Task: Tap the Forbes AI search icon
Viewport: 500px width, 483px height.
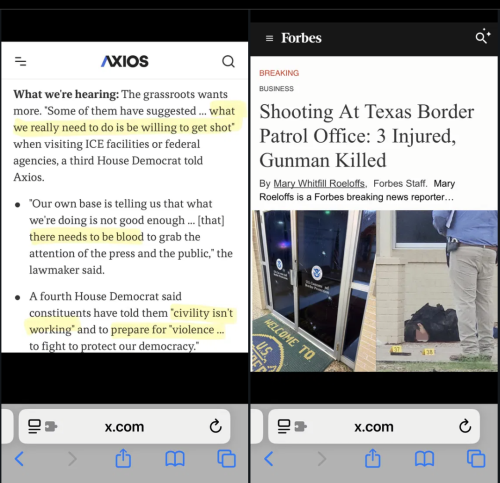Action: 483,37
